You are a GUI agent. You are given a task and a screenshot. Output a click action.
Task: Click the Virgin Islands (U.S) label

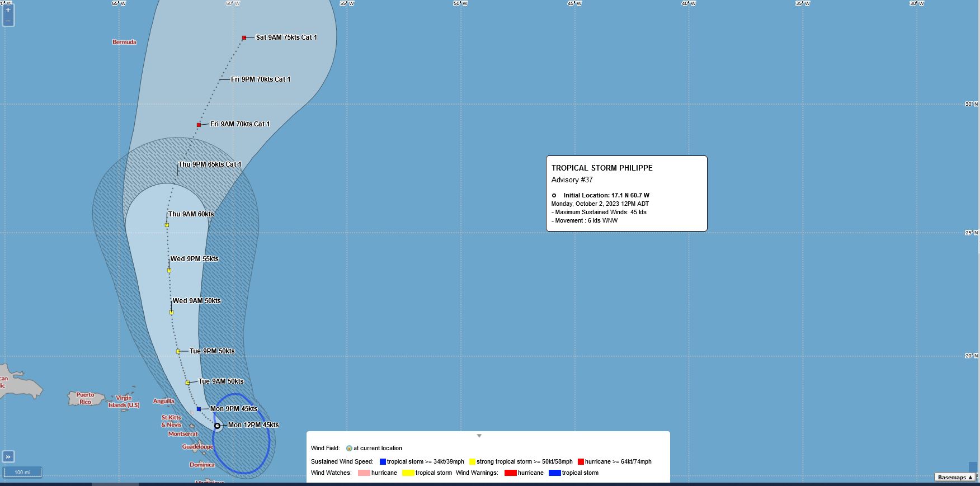click(x=124, y=402)
